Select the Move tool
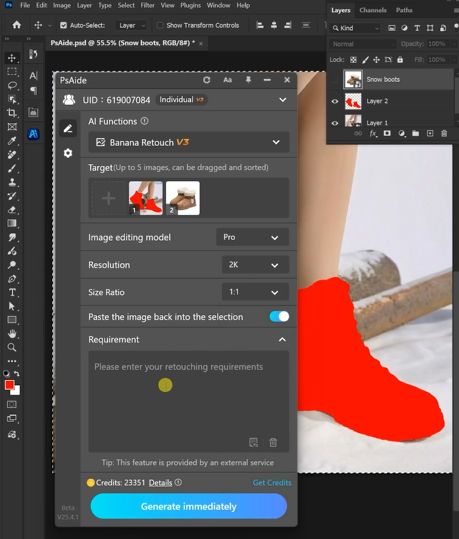This screenshot has height=539, width=459. (x=12, y=58)
